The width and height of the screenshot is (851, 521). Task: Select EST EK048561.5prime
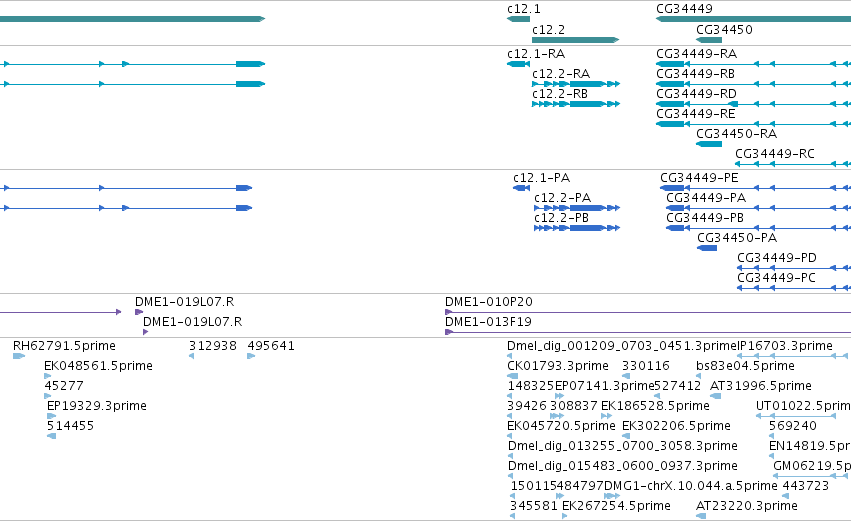click(47, 376)
